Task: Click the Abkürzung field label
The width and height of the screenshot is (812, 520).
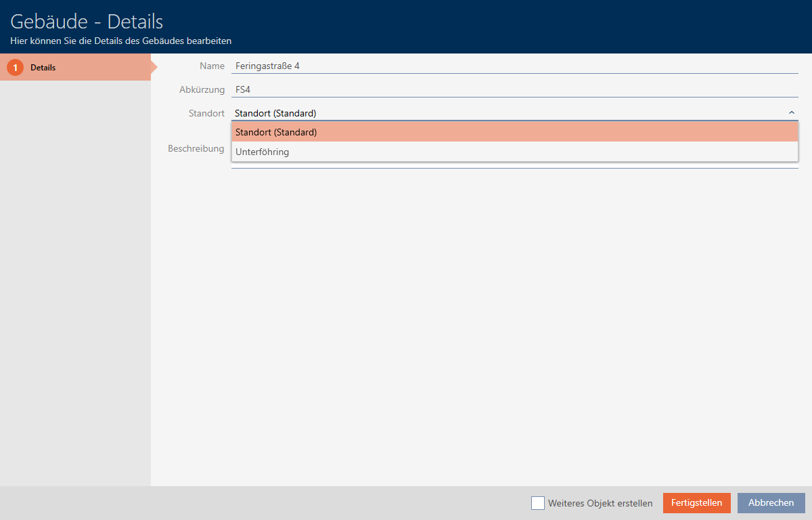Action: [x=202, y=89]
